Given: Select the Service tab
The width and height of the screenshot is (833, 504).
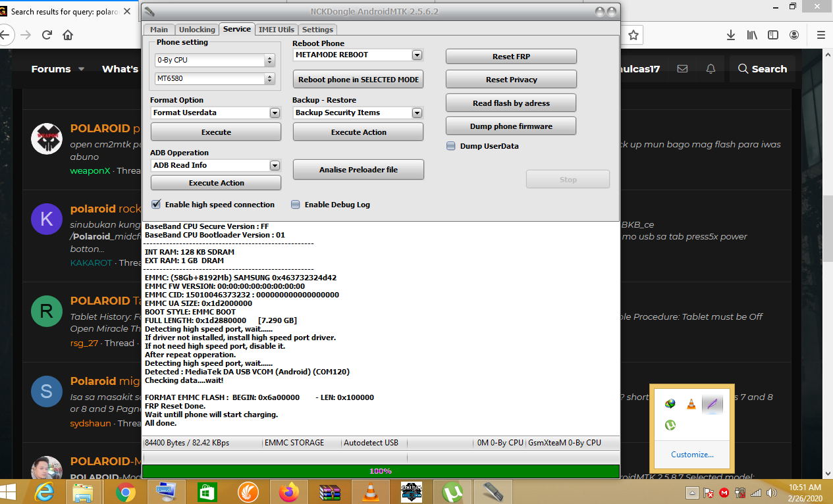Looking at the screenshot, I should point(237,29).
